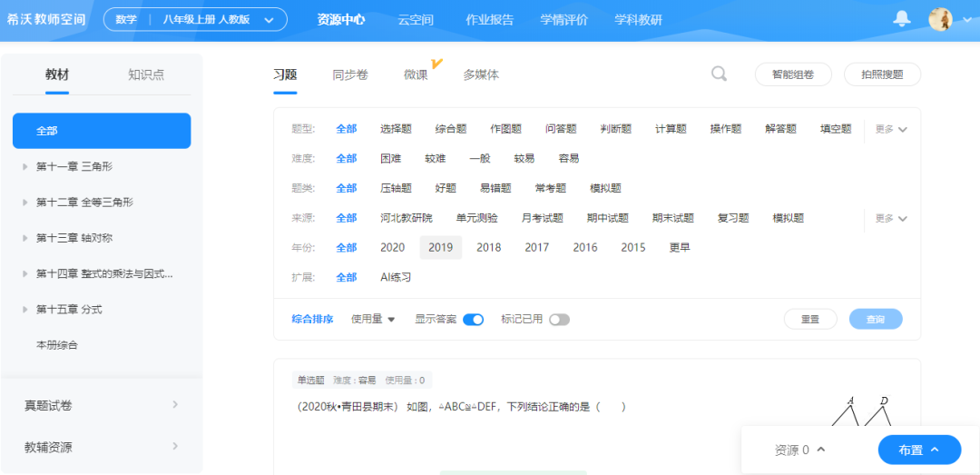Select 更早 year filter
980x475 pixels.
(680, 247)
